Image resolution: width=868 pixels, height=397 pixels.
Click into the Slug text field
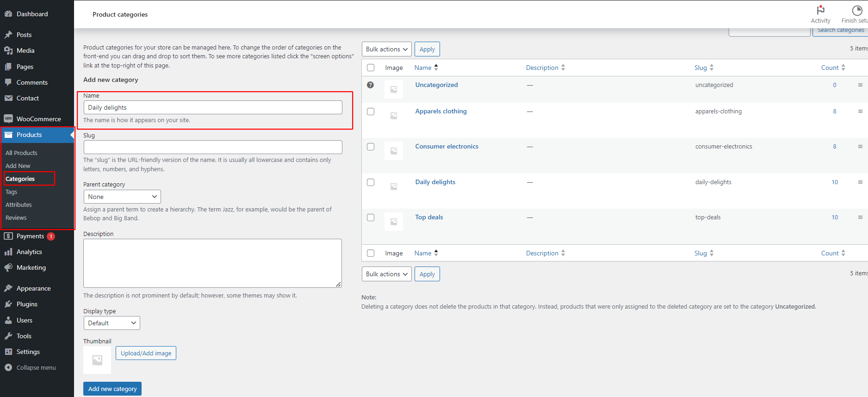(x=213, y=147)
